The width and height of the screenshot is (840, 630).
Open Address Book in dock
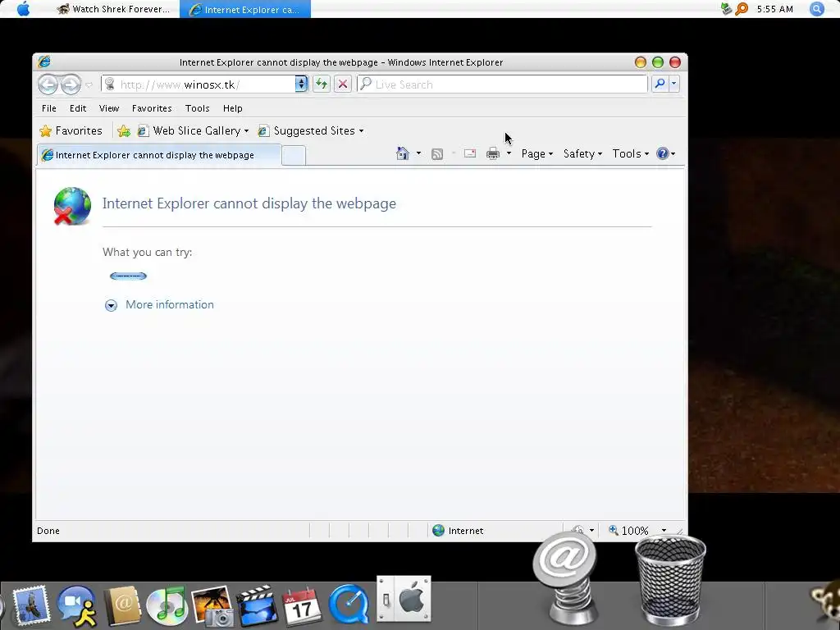point(122,606)
